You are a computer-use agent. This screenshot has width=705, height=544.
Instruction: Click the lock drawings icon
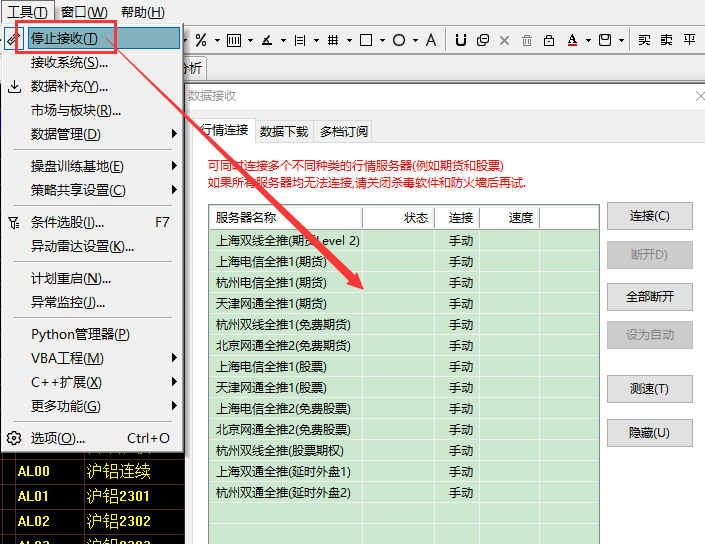pyautogui.click(x=549, y=40)
